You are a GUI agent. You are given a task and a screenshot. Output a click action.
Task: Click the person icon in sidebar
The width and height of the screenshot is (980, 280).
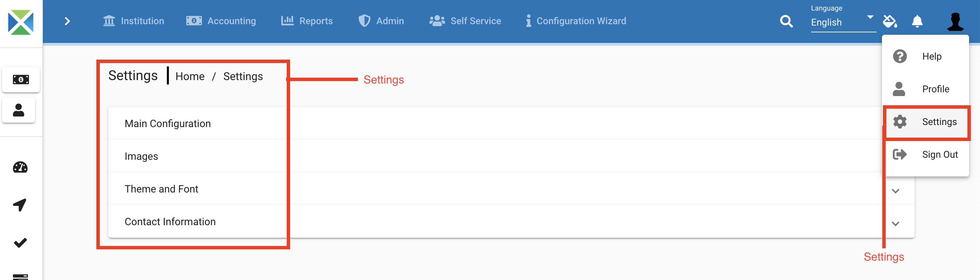[x=19, y=110]
